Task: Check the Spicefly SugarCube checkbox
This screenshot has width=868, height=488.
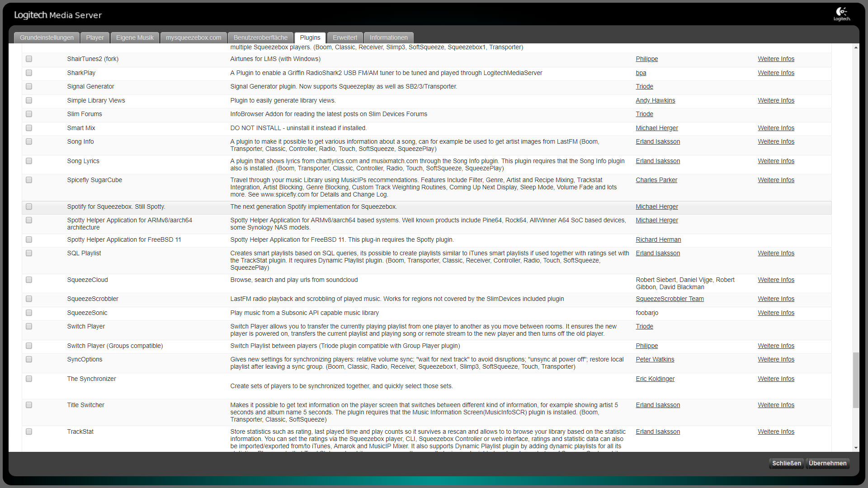Action: [x=29, y=180]
